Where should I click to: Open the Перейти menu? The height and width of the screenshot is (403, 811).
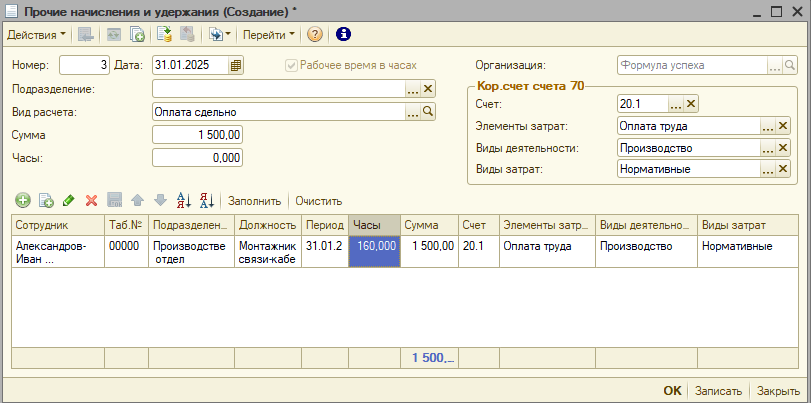point(270,34)
